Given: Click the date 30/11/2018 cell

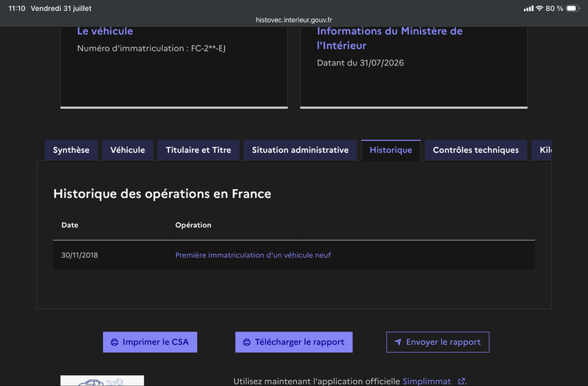Looking at the screenshot, I should pyautogui.click(x=79, y=255).
